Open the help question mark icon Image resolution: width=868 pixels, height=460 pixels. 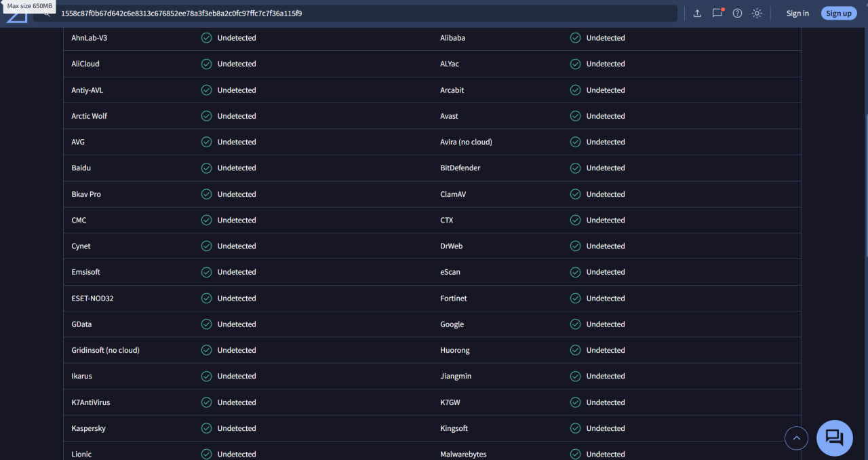point(737,13)
